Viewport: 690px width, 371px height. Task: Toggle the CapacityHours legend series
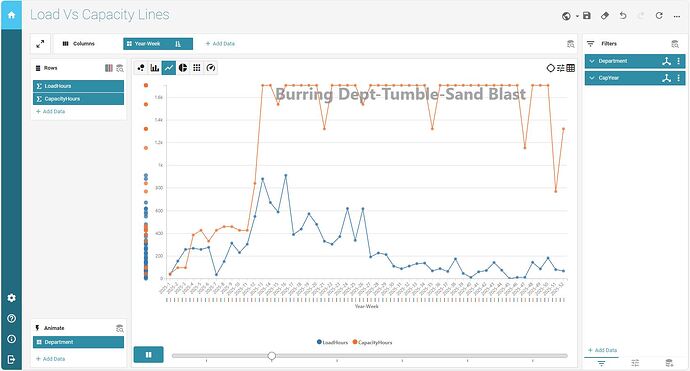pos(372,342)
